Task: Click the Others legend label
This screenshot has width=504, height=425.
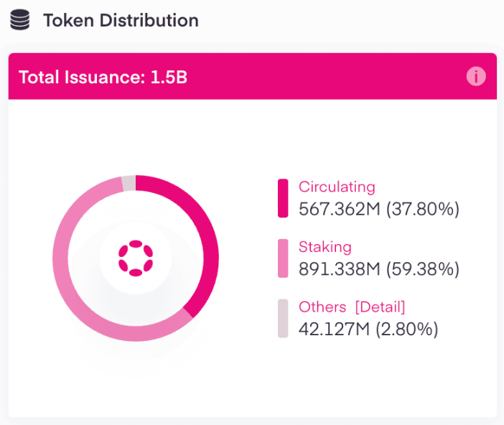Action: coord(322,307)
